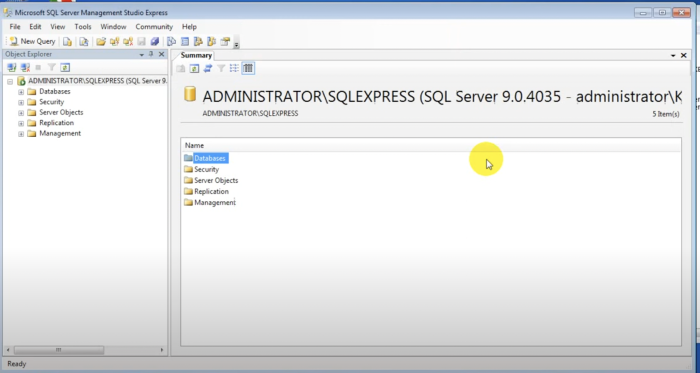The height and width of the screenshot is (373, 700).
Task: Toggle the Object Explorer auto-hide pin
Action: coord(151,54)
